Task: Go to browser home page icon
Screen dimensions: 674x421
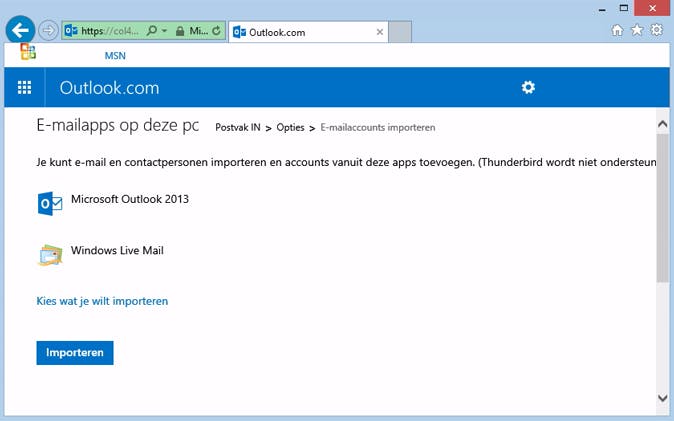Action: (x=617, y=30)
